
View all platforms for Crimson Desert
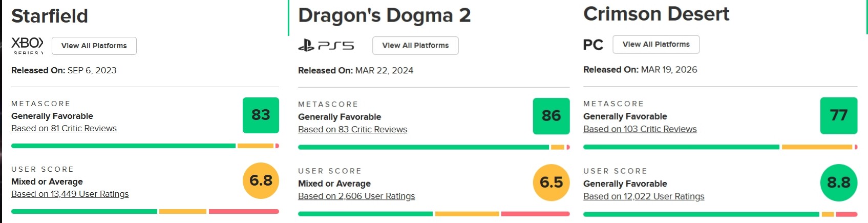pos(656,45)
